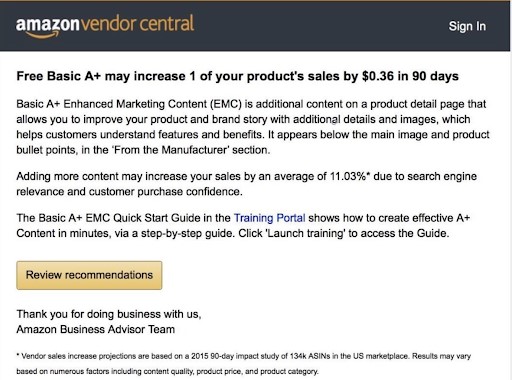Click the 'in 90 days' headline ending
Screen dimensions: 512x380
[x=428, y=76]
